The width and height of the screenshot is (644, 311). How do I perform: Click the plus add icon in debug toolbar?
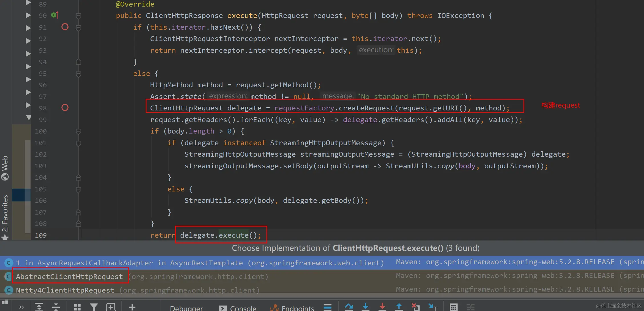pyautogui.click(x=132, y=307)
